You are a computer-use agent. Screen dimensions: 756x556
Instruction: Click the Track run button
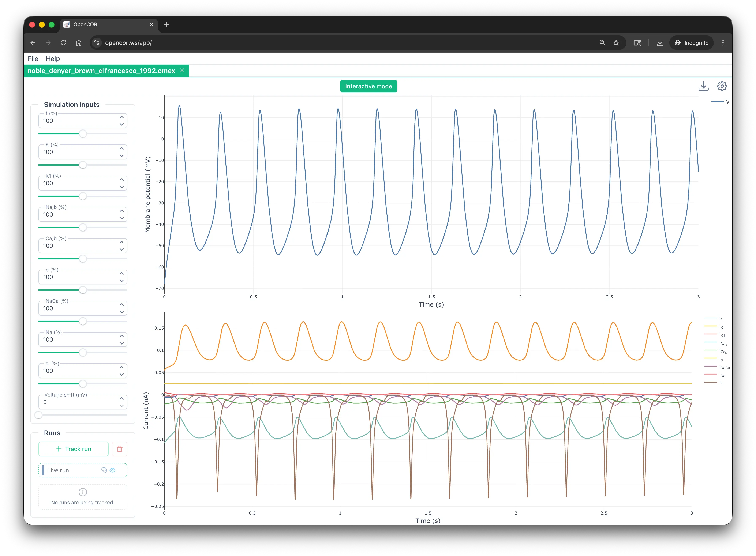click(x=73, y=449)
